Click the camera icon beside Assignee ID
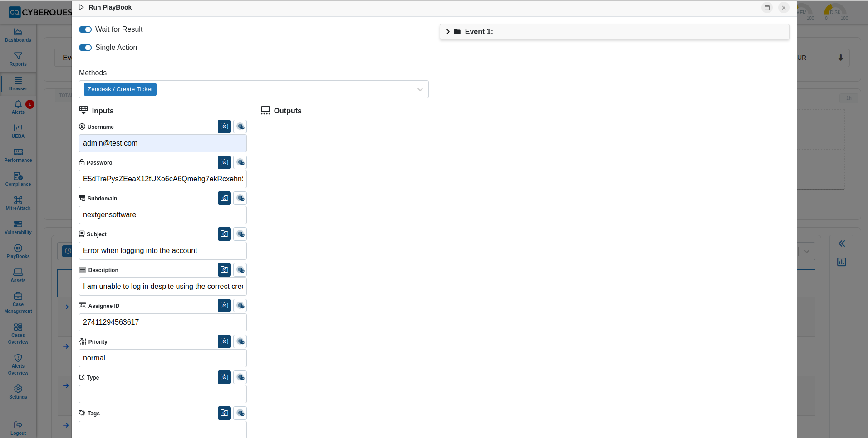 pyautogui.click(x=224, y=306)
